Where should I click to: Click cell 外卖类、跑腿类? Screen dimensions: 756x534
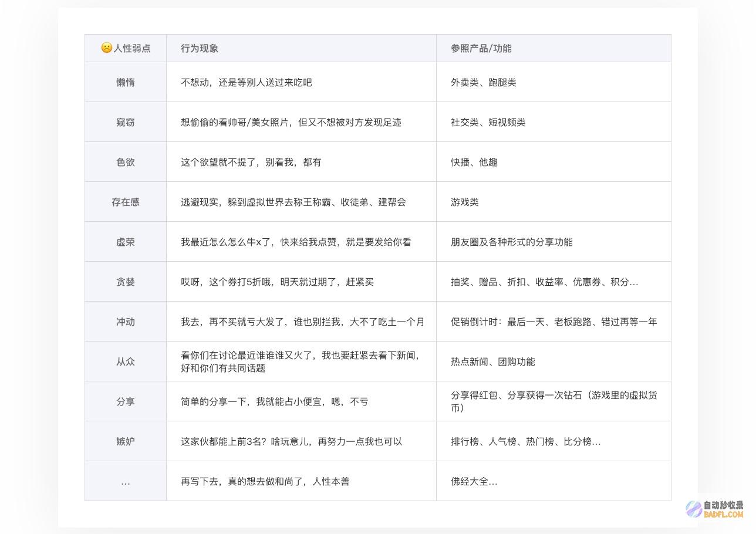click(553, 82)
